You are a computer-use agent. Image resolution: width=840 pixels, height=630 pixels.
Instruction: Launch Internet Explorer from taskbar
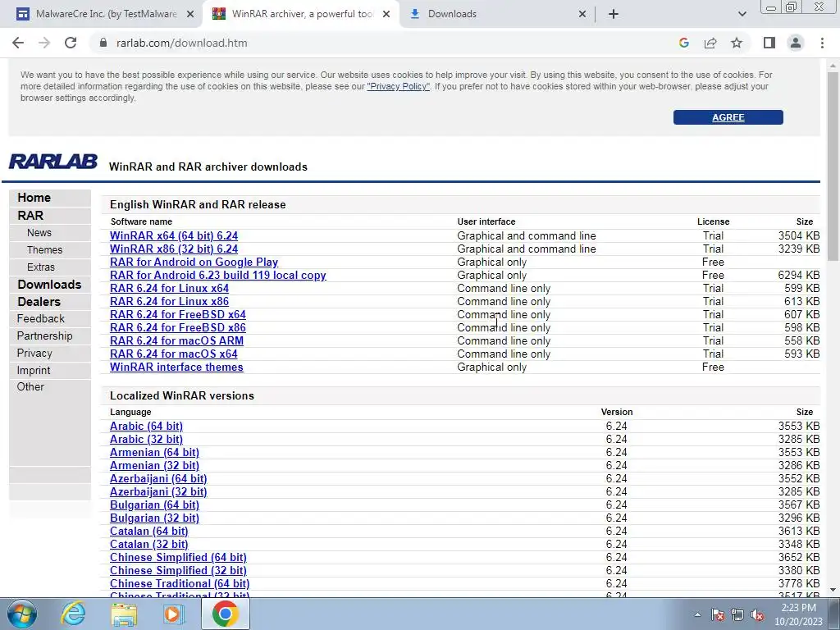click(72, 614)
